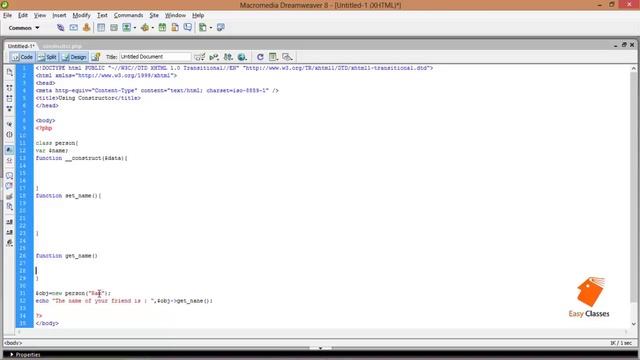Click the Apply Comment icon
The width and height of the screenshot is (640, 360).
pyautogui.click(x=9, y=176)
